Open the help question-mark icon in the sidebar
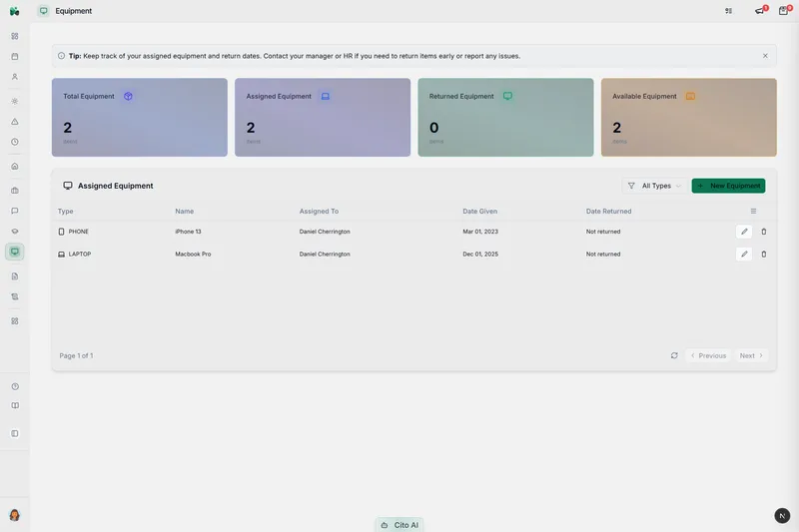799x532 pixels. (x=15, y=386)
